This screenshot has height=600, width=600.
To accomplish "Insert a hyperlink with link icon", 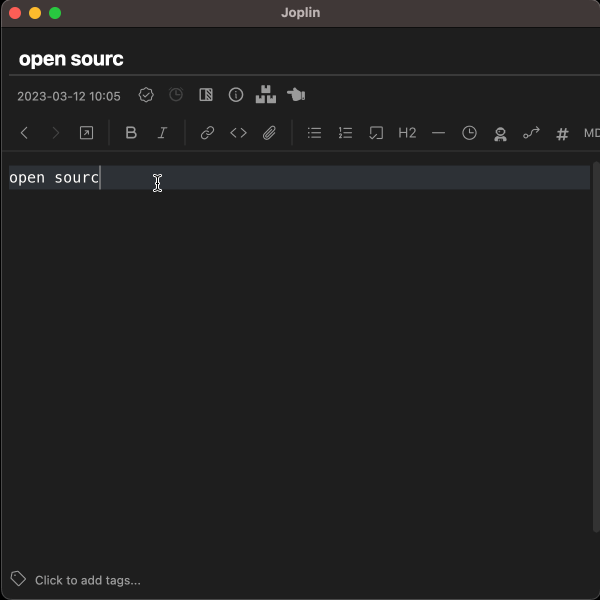I will tap(207, 133).
